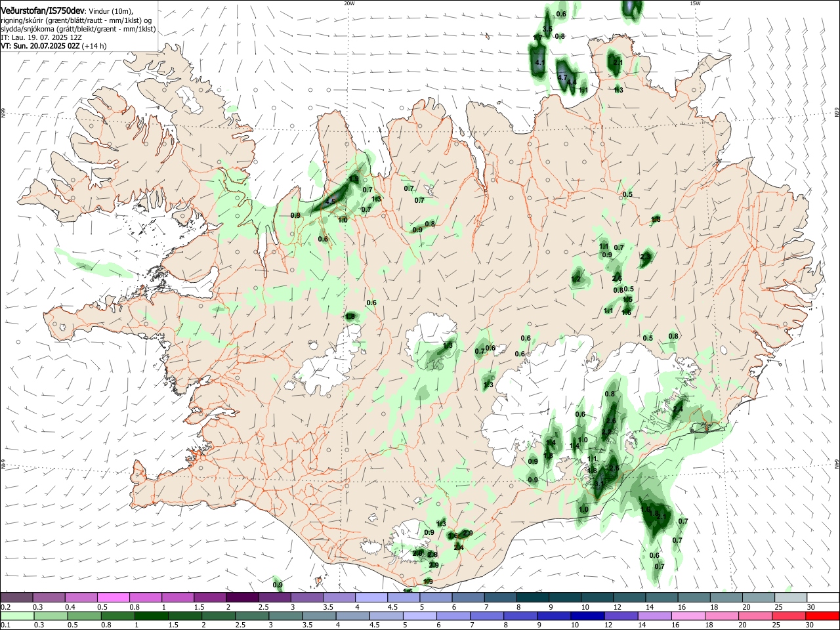This screenshot has width=840, height=630.
Task: Pick the light grey snow swatch between 25 and 30
Action: (789, 597)
